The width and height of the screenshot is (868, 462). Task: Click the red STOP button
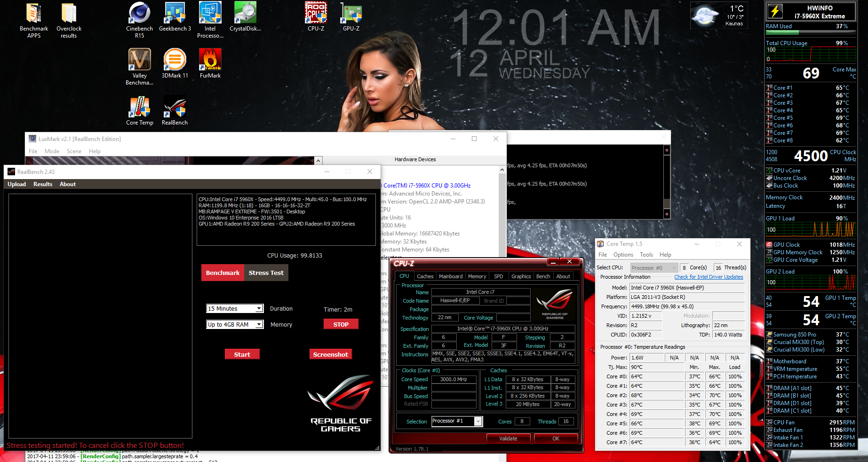tap(341, 324)
